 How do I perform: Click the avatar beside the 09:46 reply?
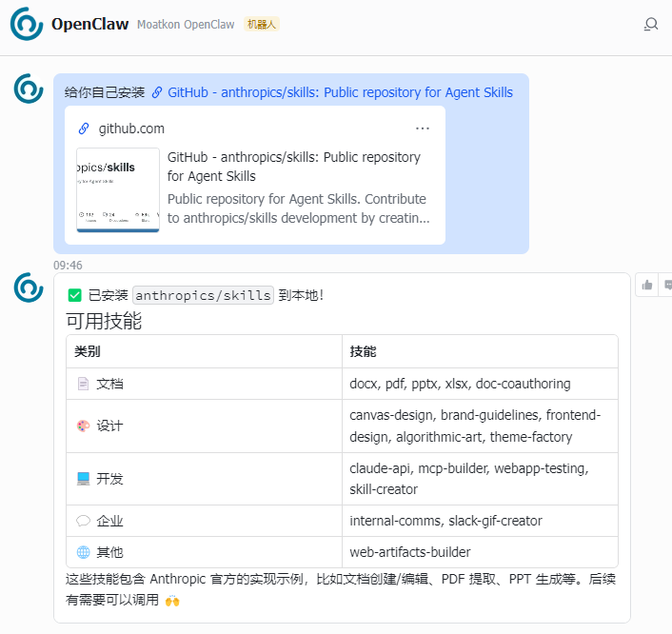(29, 287)
